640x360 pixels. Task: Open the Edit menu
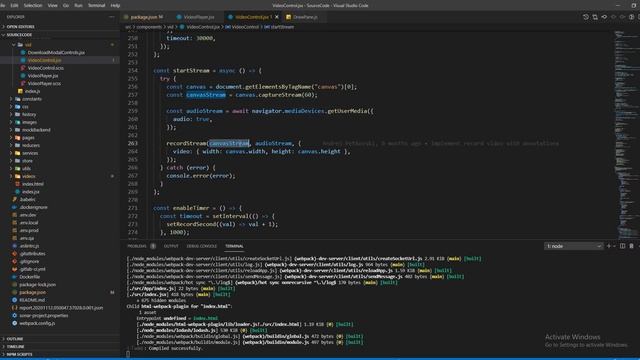(14, 5)
